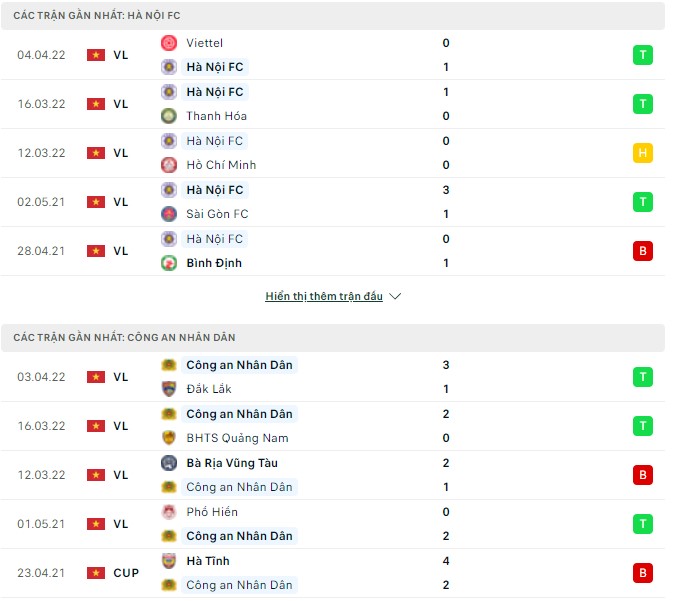Click the Hà Tĩnh club crest
The height and width of the screenshot is (601, 676).
[169, 561]
